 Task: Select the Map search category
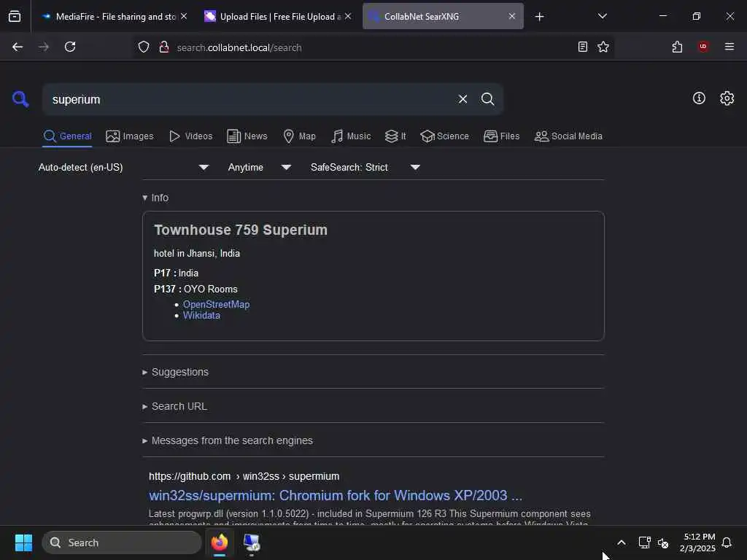(299, 136)
